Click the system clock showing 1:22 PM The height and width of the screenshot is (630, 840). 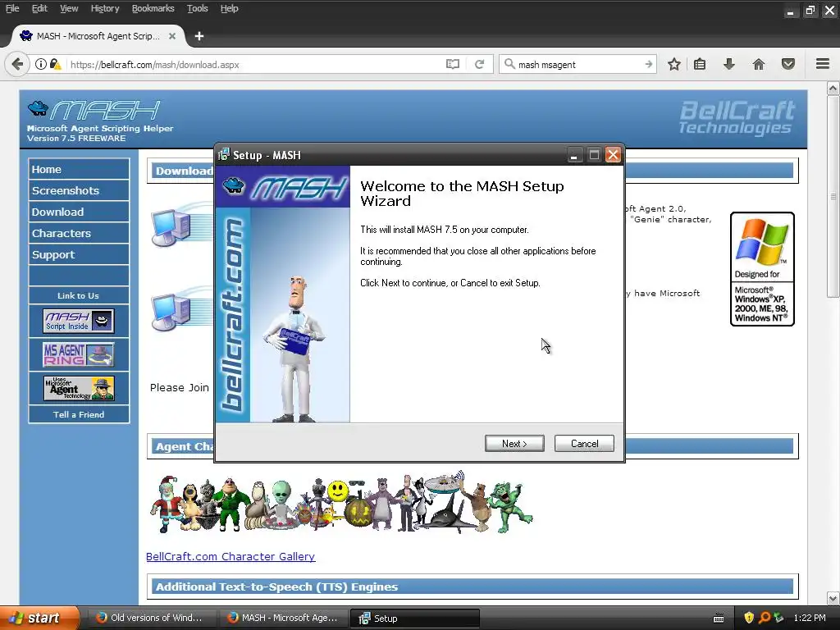(x=810, y=619)
